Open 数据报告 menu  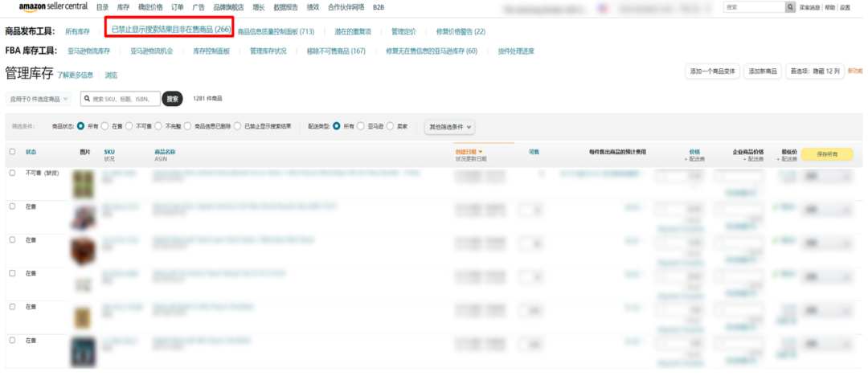(x=285, y=8)
